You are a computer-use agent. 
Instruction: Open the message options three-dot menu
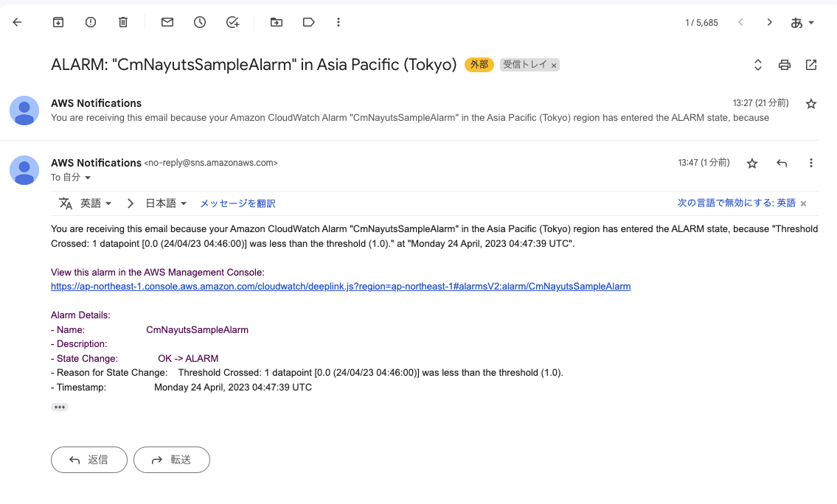[811, 162]
